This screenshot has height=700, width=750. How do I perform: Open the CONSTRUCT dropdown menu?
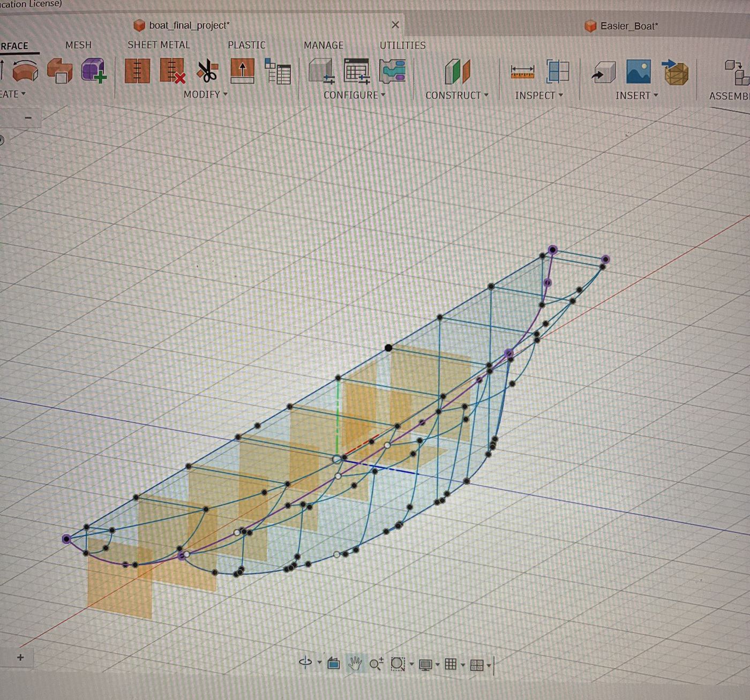tap(457, 95)
